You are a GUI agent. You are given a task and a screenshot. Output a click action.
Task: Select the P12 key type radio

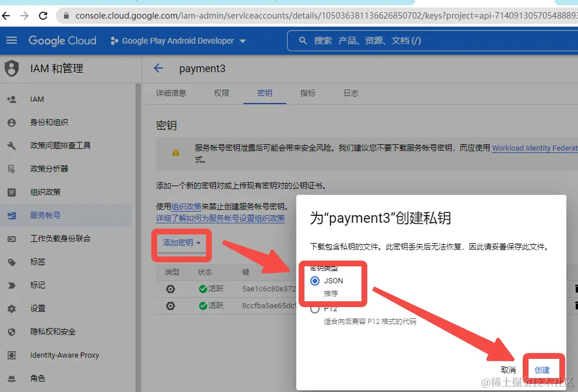(x=315, y=309)
